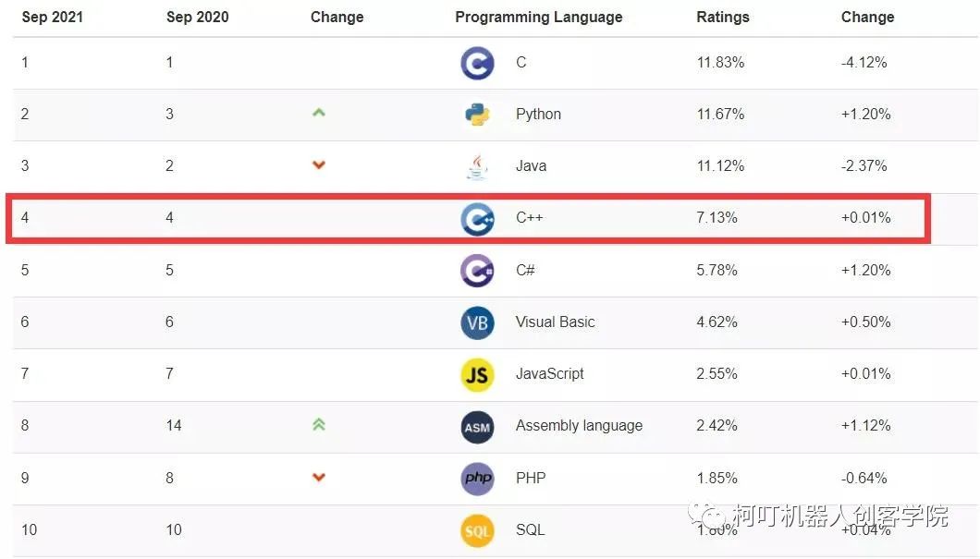Click the Sep 2021 column header
This screenshot has height=559, width=980.
[53, 18]
